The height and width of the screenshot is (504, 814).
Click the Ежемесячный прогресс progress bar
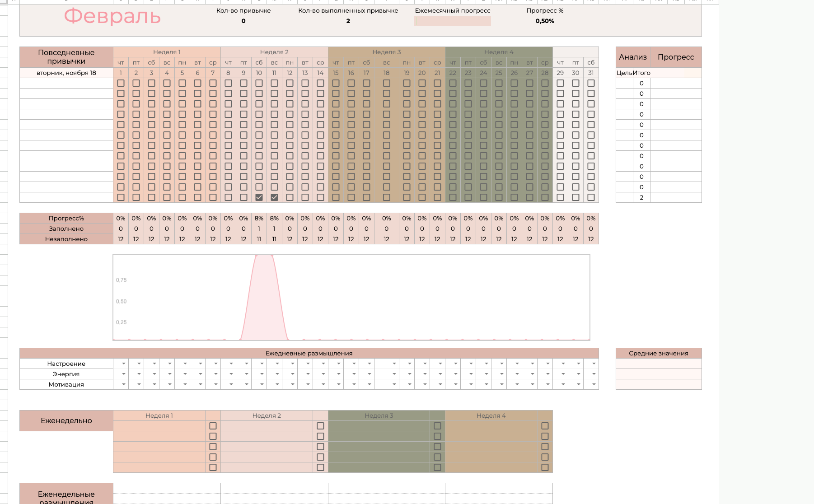[452, 21]
